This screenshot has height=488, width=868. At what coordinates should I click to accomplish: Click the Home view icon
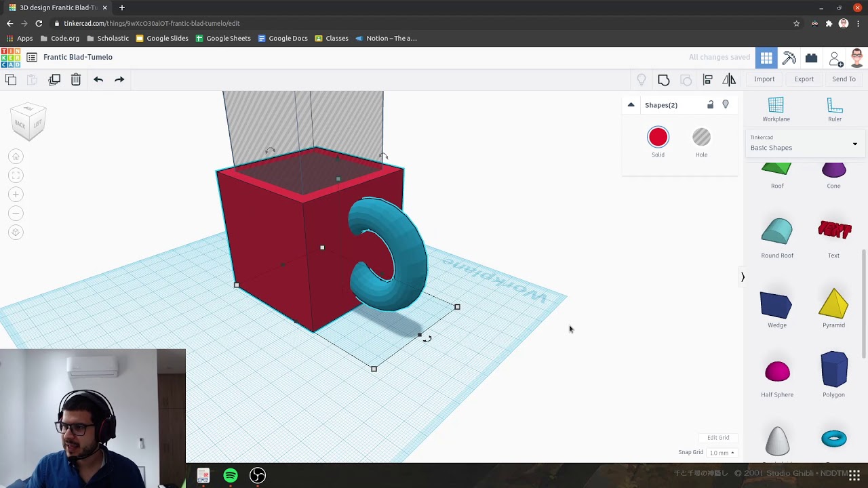pyautogui.click(x=16, y=157)
